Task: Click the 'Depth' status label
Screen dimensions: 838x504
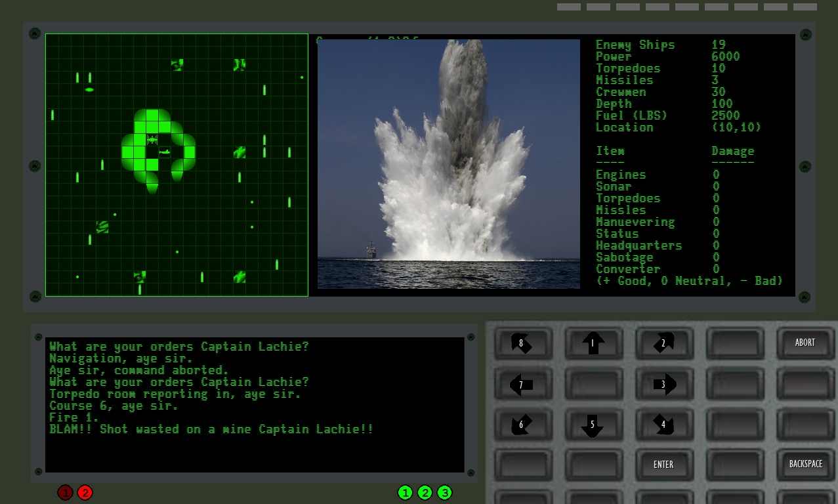Action: coord(614,104)
